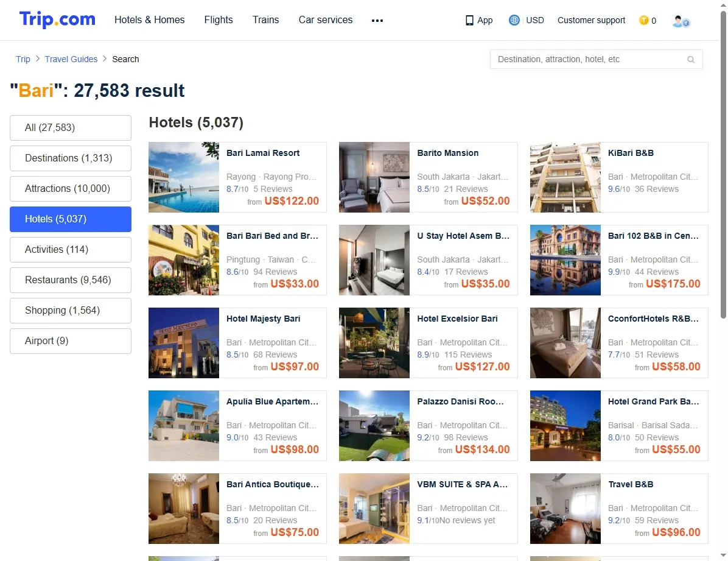Open KiBari B&B title link

(x=631, y=153)
